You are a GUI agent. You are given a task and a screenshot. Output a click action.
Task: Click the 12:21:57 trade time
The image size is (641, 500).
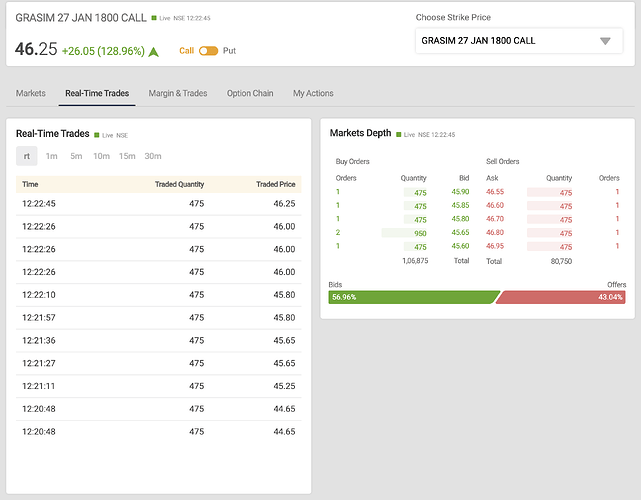tap(39, 318)
